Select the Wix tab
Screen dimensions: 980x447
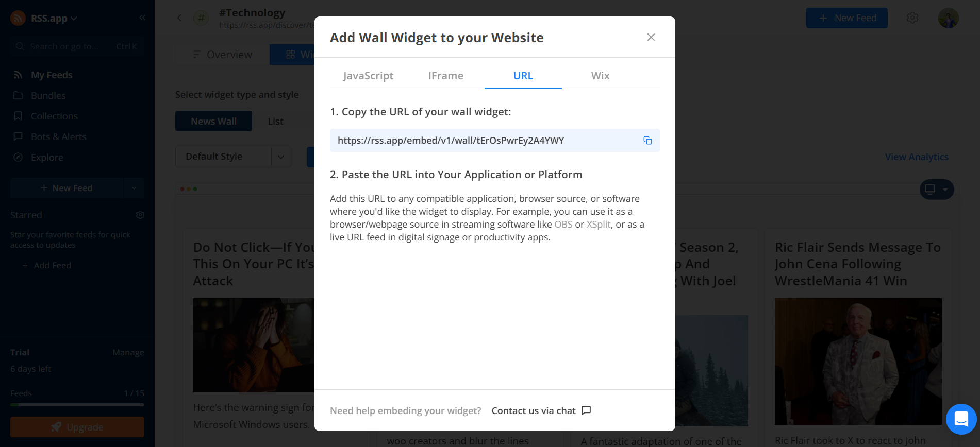pos(600,76)
